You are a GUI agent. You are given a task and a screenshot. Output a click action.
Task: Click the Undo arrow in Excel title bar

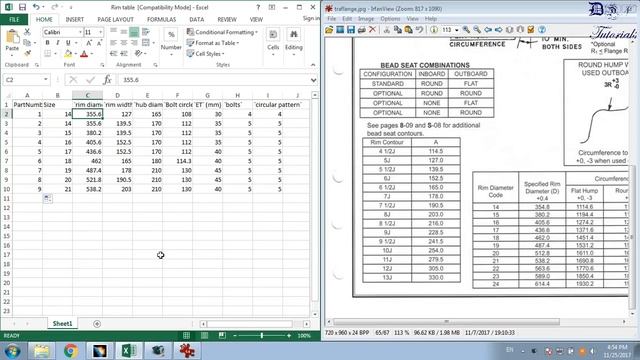pyautogui.click(x=36, y=7)
